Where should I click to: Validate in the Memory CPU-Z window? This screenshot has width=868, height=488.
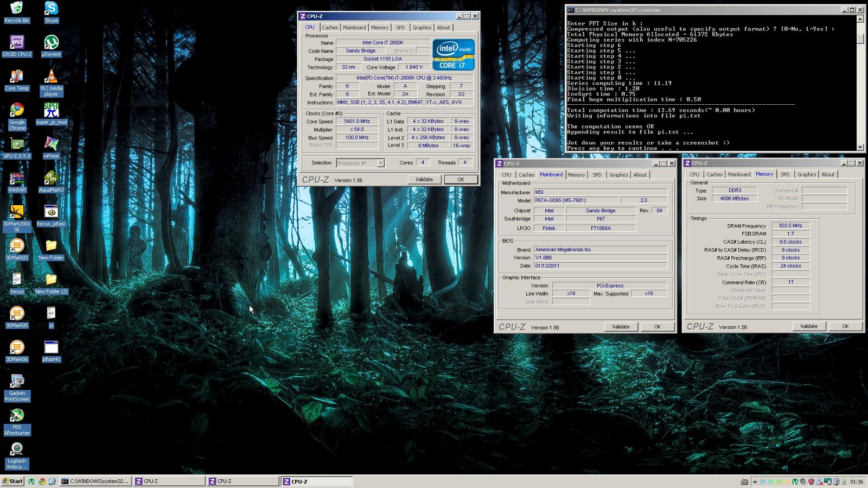pos(809,326)
